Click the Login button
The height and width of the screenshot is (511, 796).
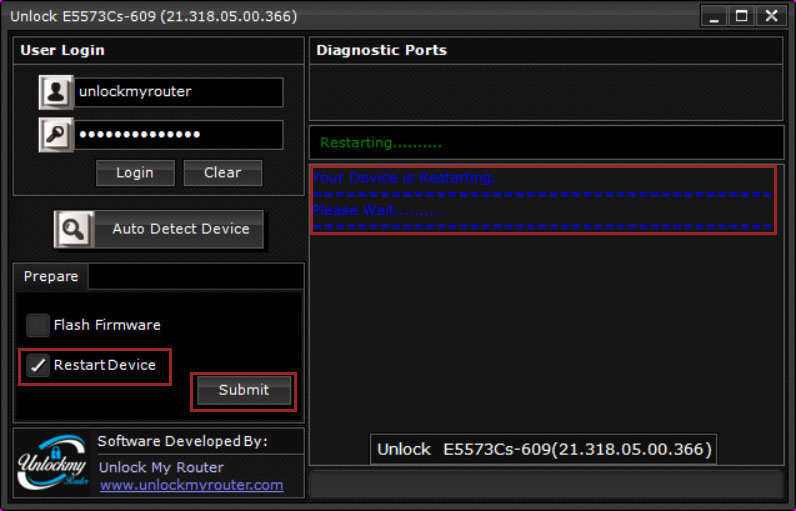[135, 173]
